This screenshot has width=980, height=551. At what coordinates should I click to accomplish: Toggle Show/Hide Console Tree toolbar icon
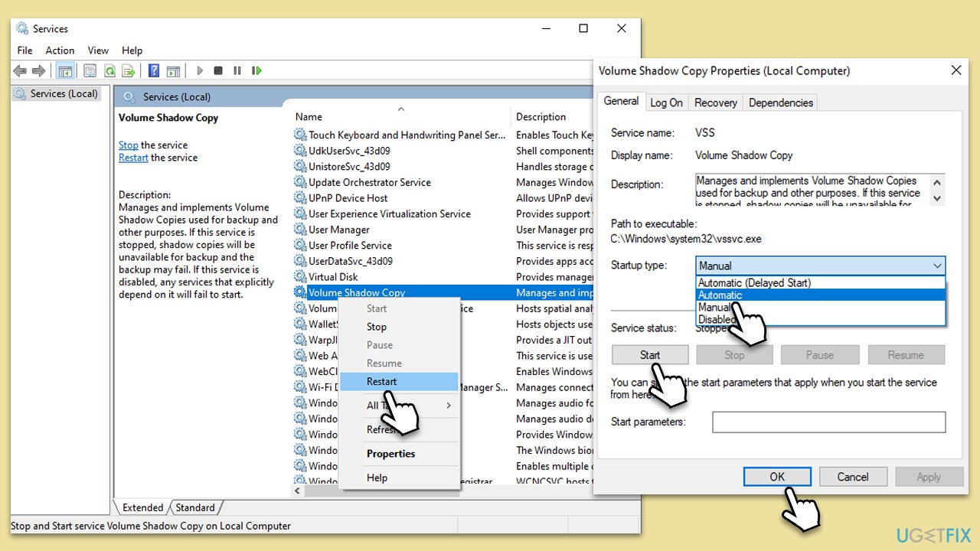tap(66, 70)
